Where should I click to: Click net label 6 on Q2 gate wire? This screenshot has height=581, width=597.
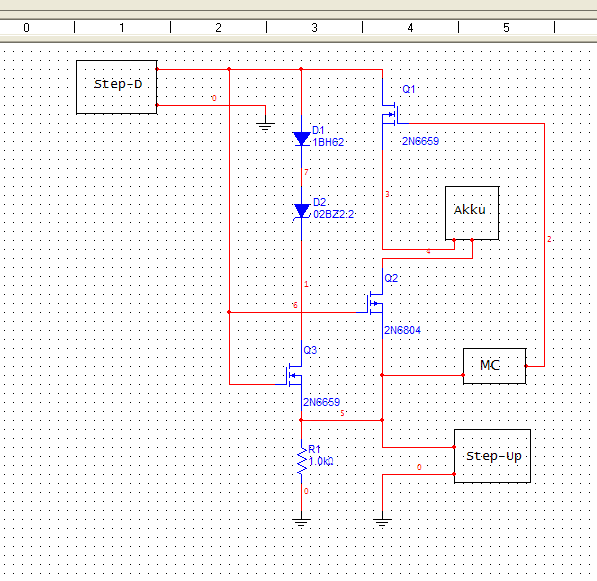295,305
